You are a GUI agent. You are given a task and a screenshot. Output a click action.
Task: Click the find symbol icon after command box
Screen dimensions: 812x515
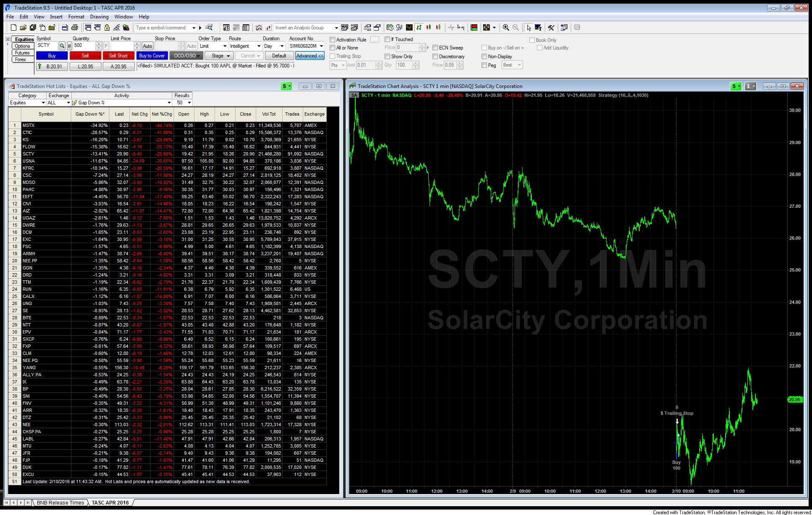[209, 28]
